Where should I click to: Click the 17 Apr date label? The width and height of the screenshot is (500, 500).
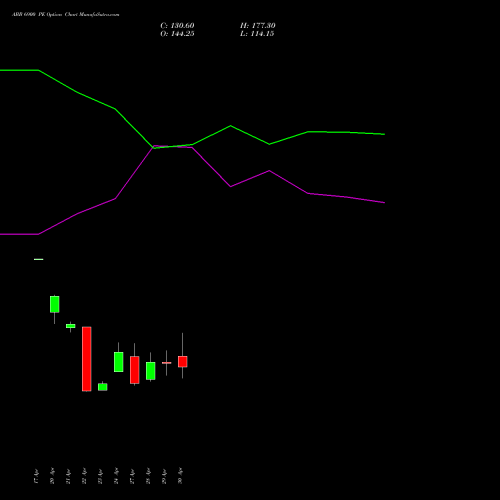point(36,476)
